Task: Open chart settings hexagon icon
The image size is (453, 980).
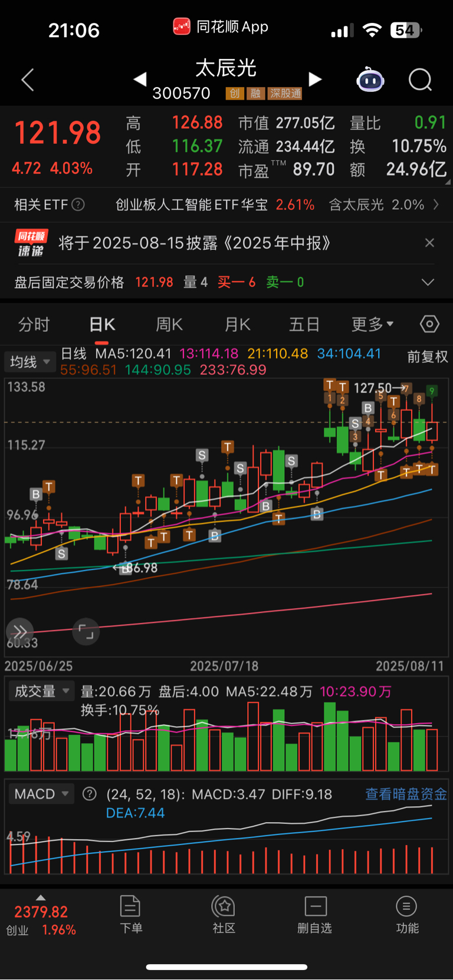Action: point(429,324)
